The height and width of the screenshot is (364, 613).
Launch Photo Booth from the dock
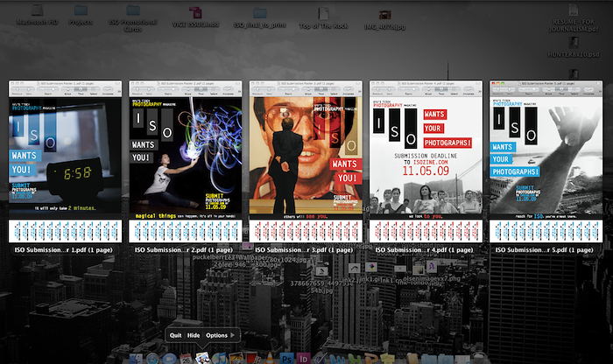coord(252,359)
